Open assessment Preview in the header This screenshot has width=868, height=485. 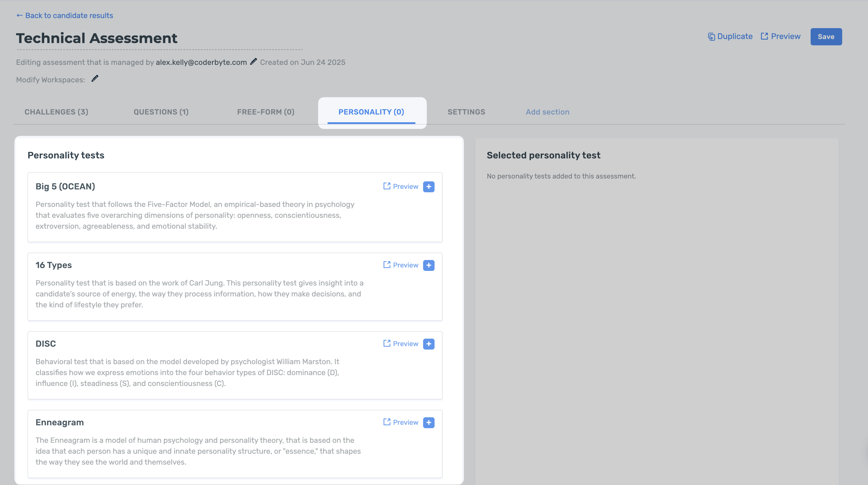click(781, 36)
